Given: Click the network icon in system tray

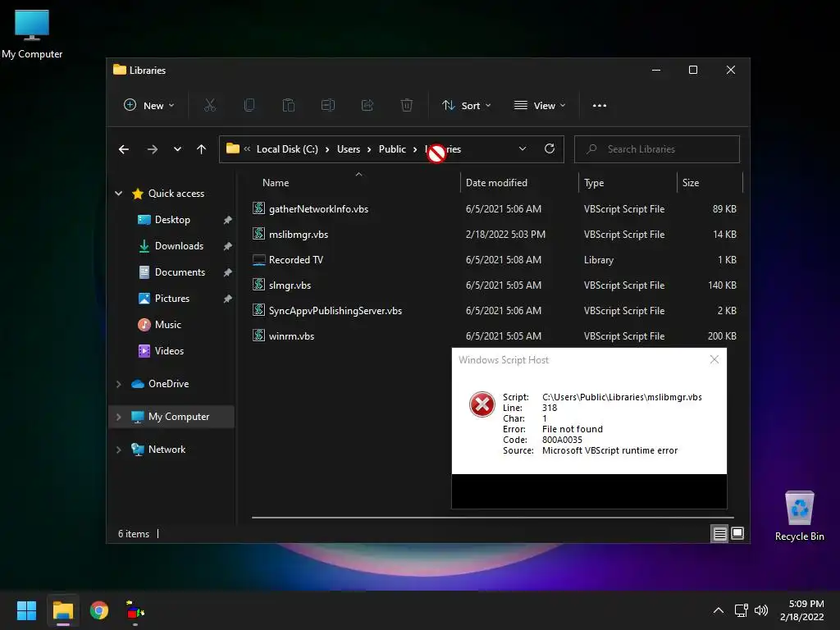Looking at the screenshot, I should pos(742,610).
